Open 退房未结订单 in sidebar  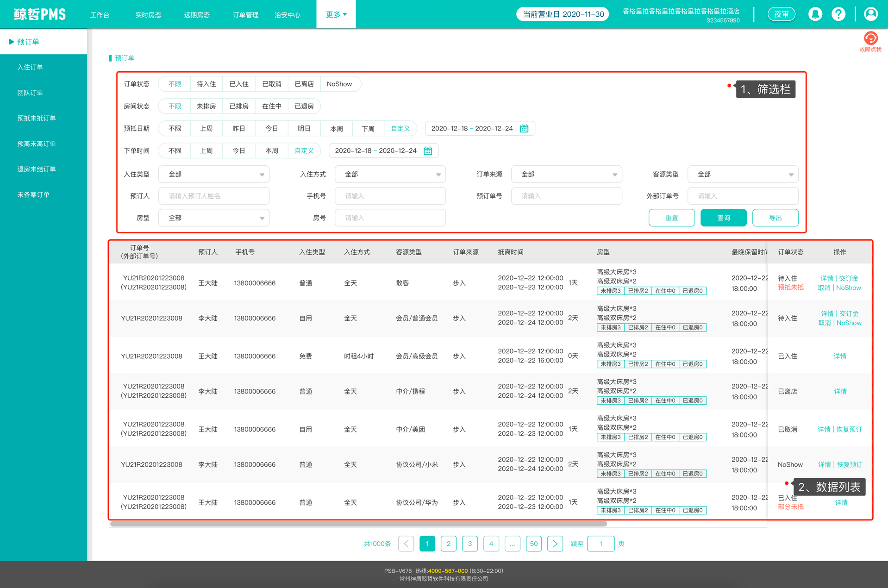pos(44,169)
